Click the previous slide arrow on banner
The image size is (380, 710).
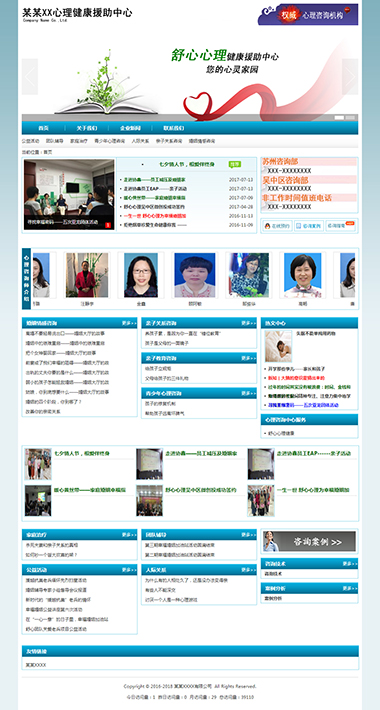pos(30,77)
